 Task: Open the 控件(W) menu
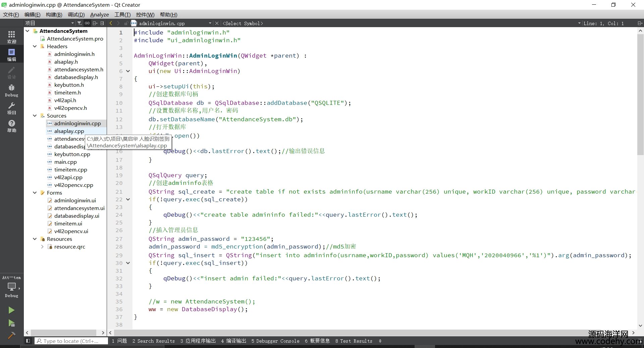tap(145, 14)
